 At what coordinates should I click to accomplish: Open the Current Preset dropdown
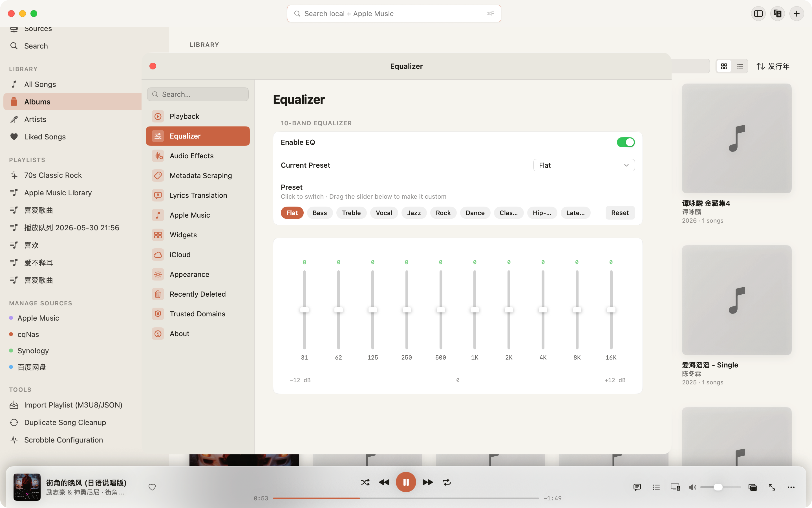pos(584,165)
